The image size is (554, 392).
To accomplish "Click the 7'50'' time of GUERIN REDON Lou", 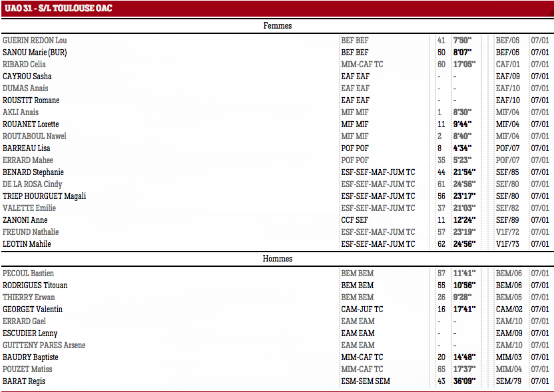I will [463, 41].
